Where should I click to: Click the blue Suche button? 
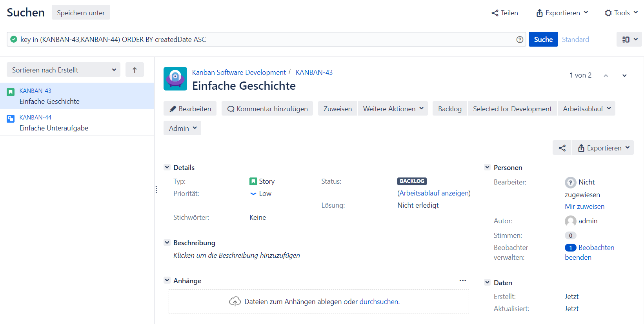click(x=543, y=40)
